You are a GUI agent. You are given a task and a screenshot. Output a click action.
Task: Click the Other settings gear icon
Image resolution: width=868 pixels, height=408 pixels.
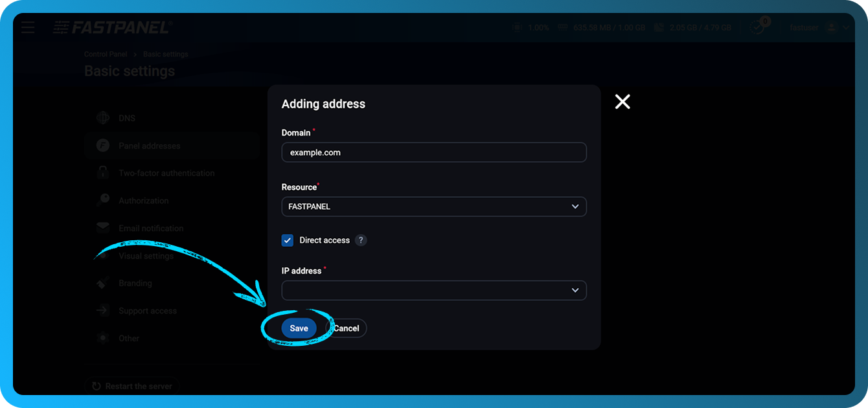tap(103, 338)
